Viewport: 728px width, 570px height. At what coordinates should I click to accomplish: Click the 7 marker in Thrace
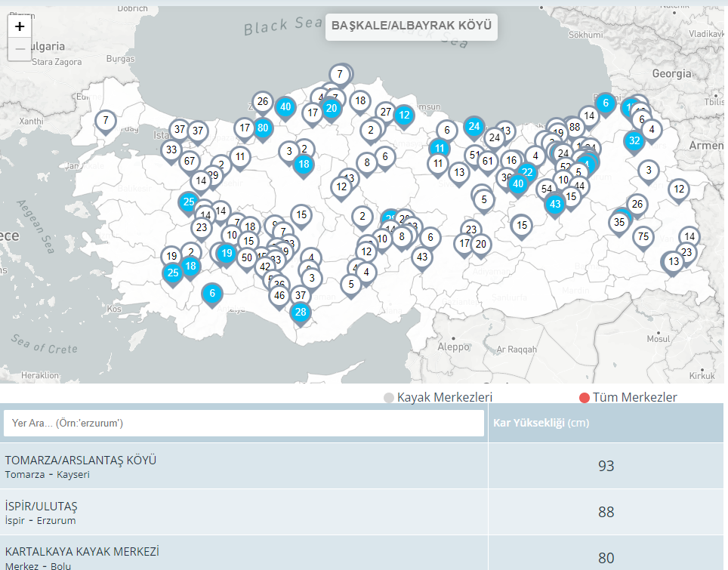pos(106,121)
